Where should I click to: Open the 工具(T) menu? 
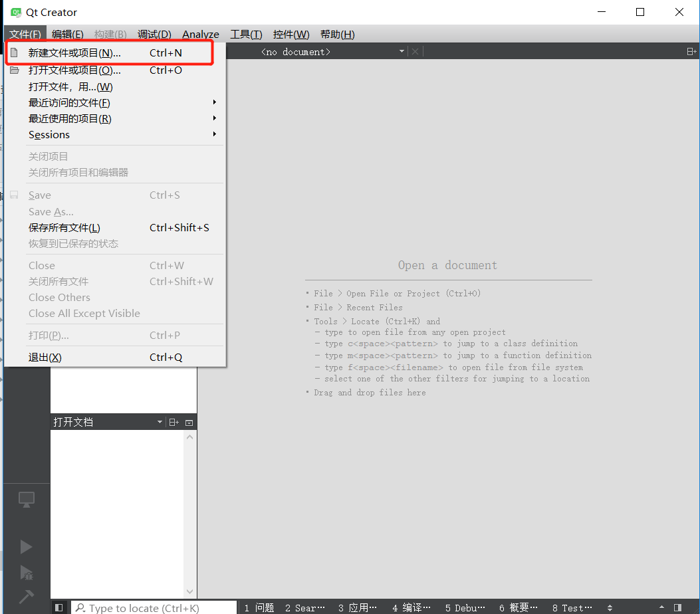pyautogui.click(x=246, y=35)
